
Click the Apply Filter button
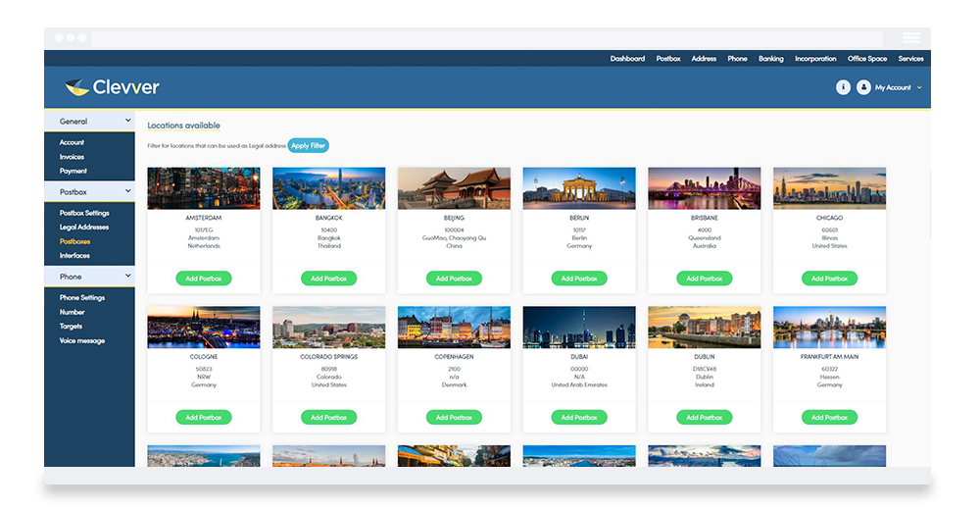tap(308, 146)
